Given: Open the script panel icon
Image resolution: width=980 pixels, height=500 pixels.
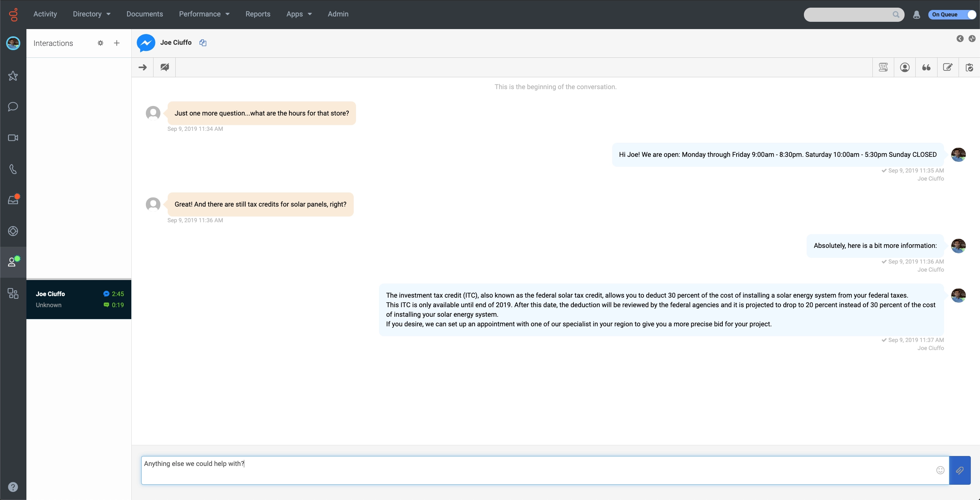Looking at the screenshot, I should click(x=883, y=67).
